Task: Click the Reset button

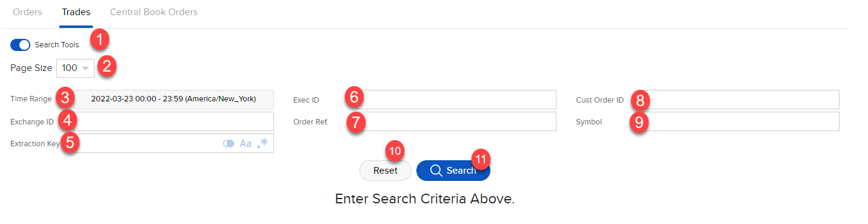Action: point(386,171)
